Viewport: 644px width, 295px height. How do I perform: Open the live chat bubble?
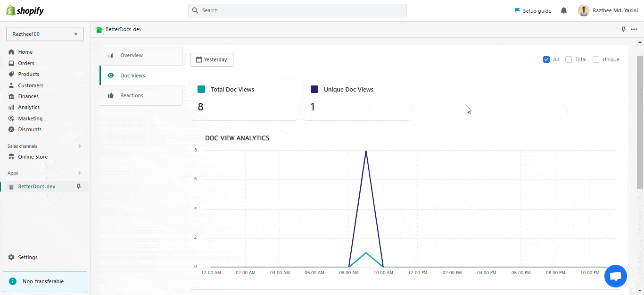click(616, 276)
